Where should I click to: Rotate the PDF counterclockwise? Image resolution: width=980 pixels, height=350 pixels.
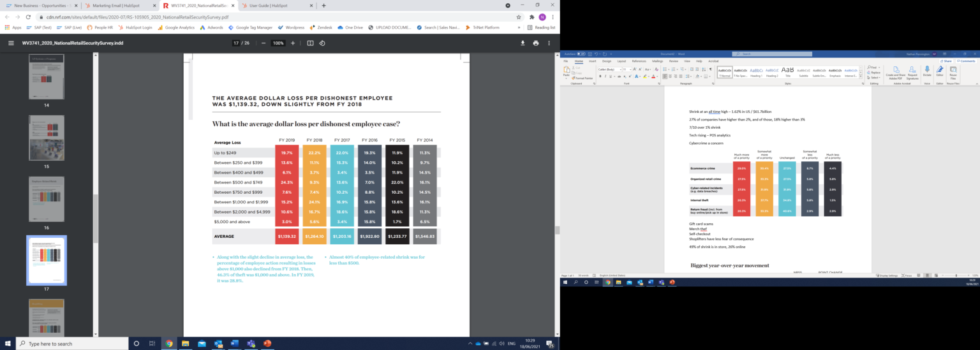(x=322, y=43)
